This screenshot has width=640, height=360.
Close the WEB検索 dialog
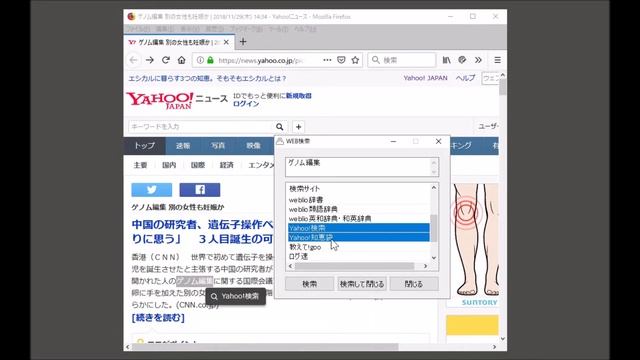pyautogui.click(x=438, y=141)
